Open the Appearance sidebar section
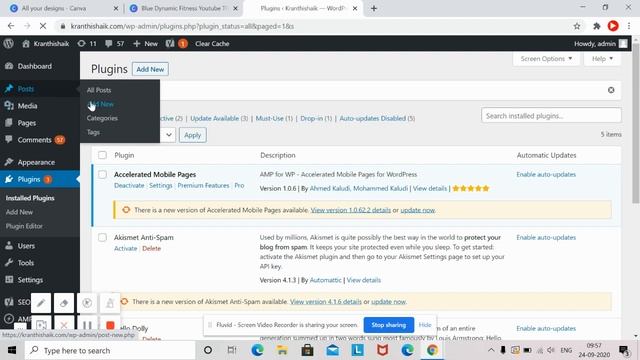This screenshot has width=640, height=360. click(36, 162)
